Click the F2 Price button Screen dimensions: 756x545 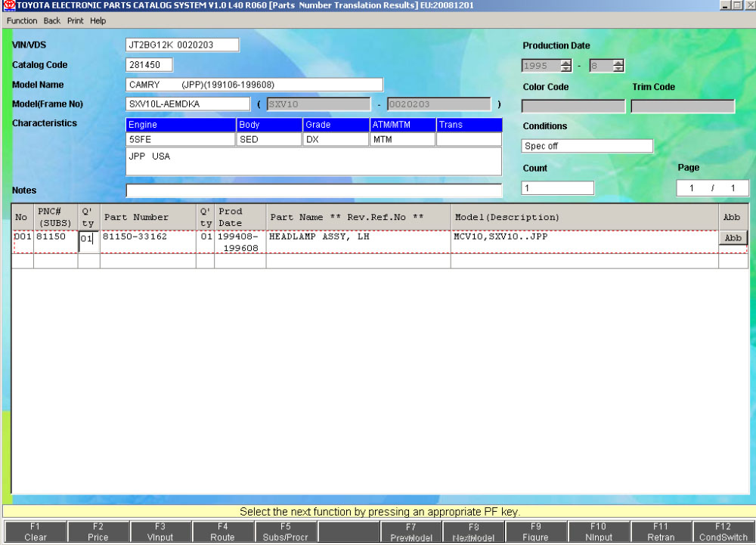(x=98, y=532)
